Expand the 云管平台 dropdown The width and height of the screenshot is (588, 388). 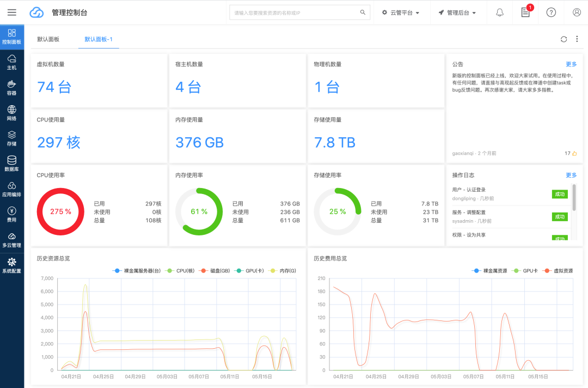pos(401,13)
